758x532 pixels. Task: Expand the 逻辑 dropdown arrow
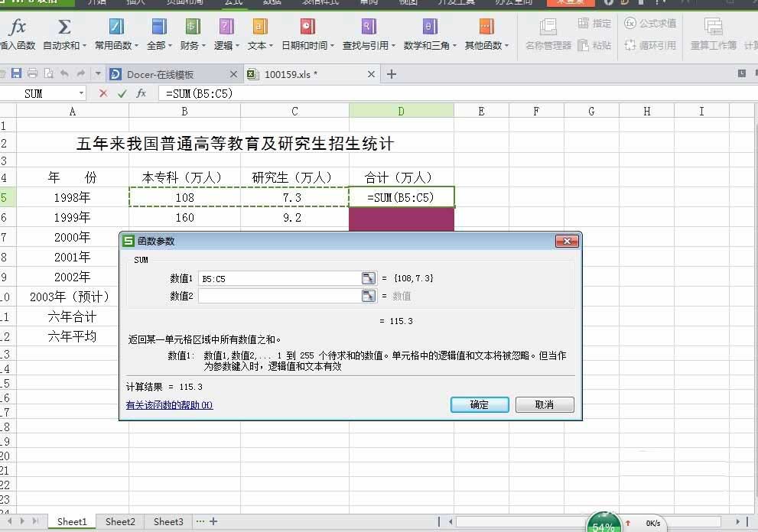pyautogui.click(x=237, y=46)
